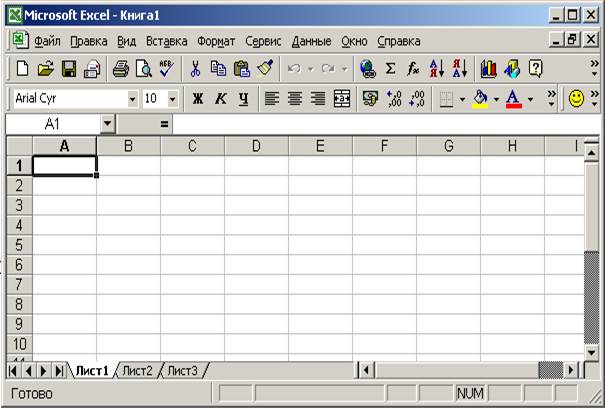The height and width of the screenshot is (409, 605).
Task: Click the edit formula equals button
Action: point(164,124)
